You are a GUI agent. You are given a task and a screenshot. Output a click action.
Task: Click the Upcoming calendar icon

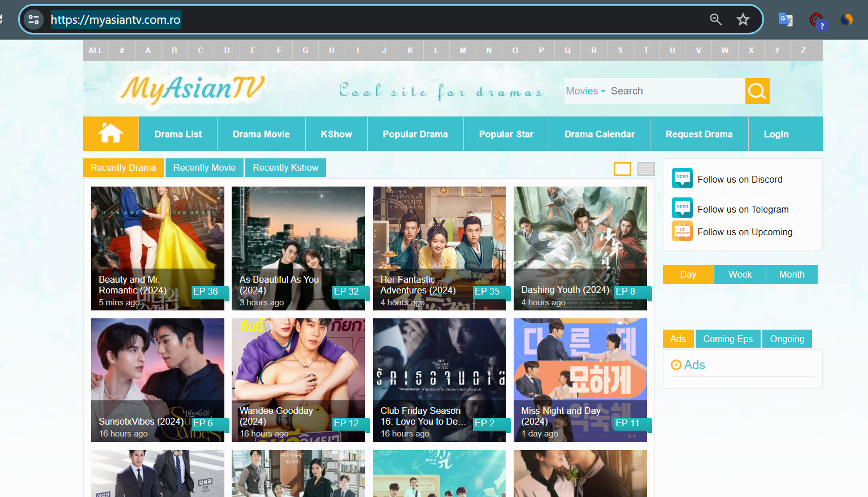[x=682, y=231]
